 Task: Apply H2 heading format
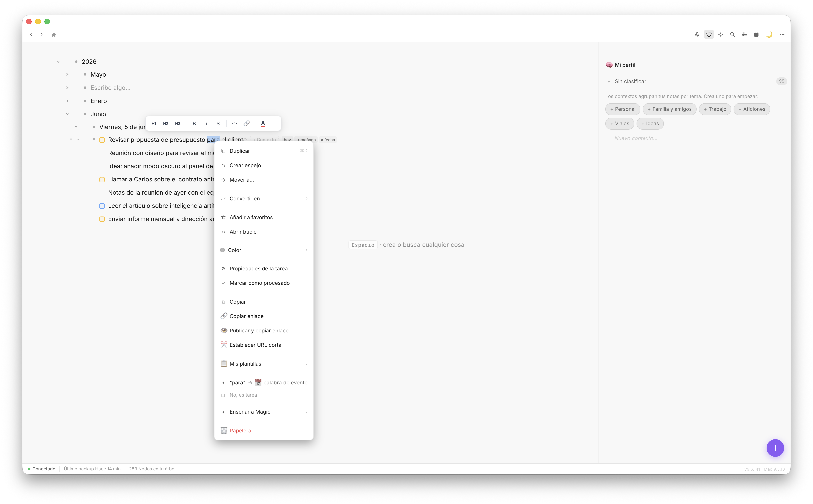pyautogui.click(x=166, y=124)
